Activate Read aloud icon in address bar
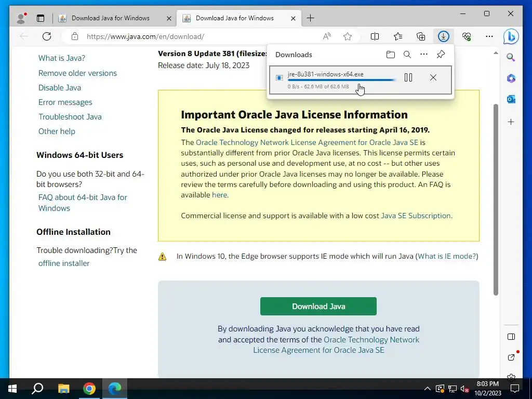Screen dimensions: 532x399 (327, 36)
